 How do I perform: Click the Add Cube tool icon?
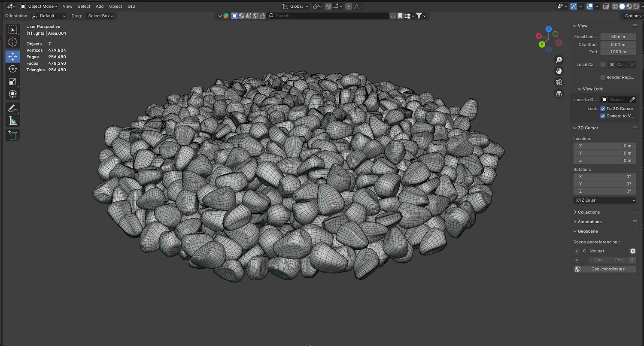pyautogui.click(x=13, y=135)
